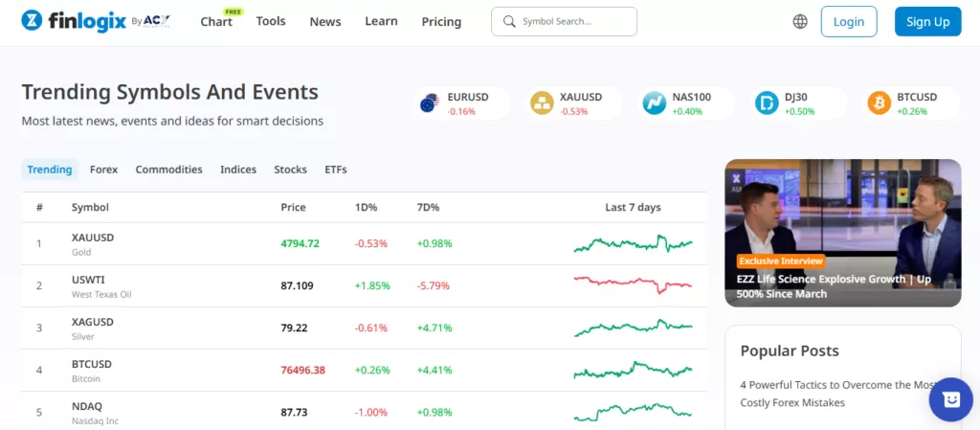Viewport: 980px width, 430px height.
Task: Open the Exclusive Interview video thumbnail
Action: 842,233
